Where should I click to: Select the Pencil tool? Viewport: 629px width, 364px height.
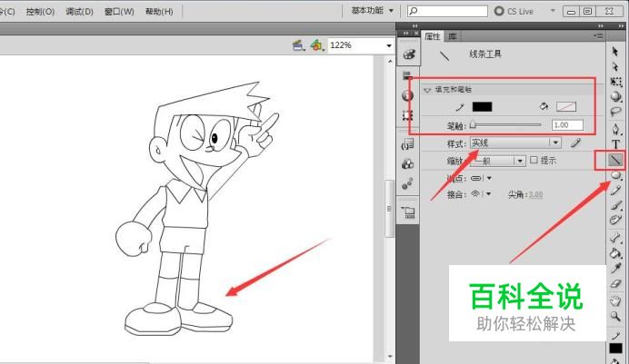pos(615,191)
